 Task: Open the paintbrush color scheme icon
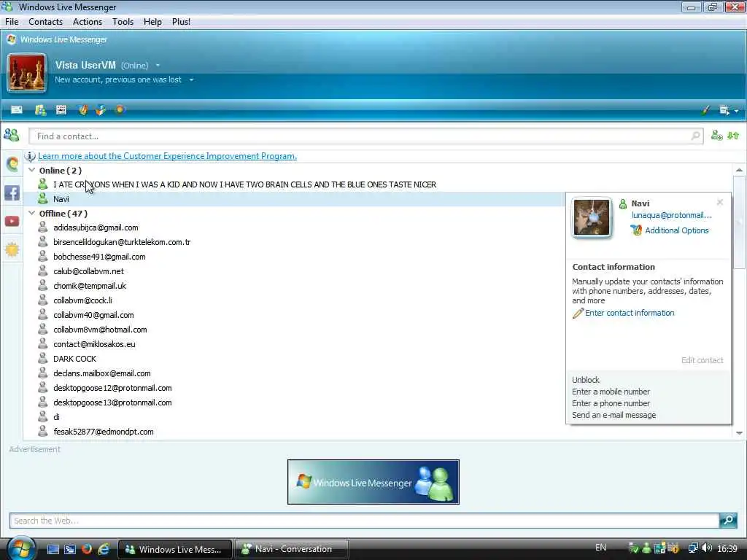click(x=705, y=110)
